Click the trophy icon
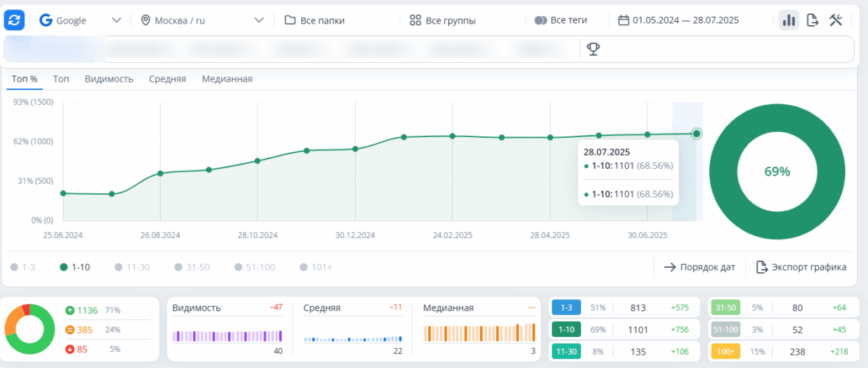Viewport: 868px width, 368px height. 592,49
